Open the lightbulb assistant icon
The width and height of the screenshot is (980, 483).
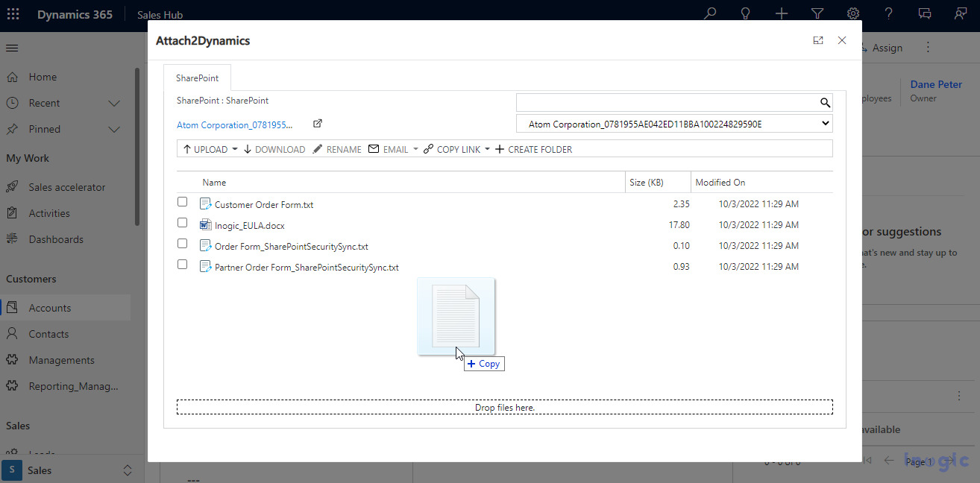[745, 13]
